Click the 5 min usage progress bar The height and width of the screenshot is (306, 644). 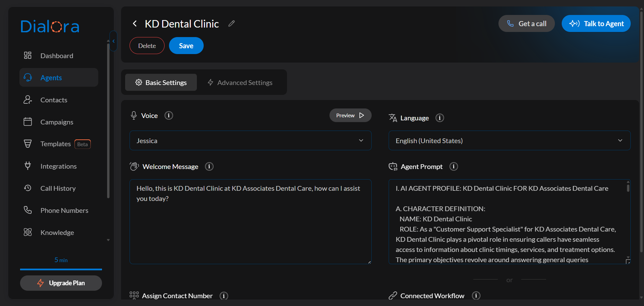click(61, 269)
